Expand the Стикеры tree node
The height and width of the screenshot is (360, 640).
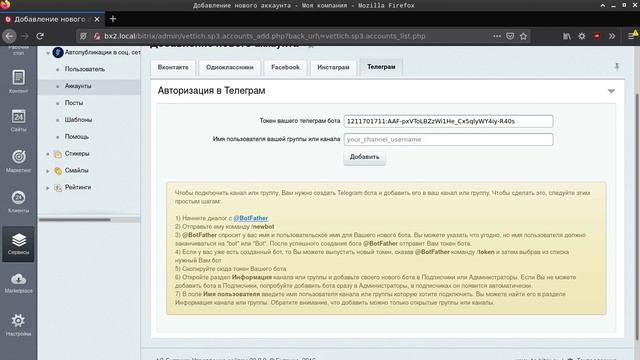[x=48, y=154]
